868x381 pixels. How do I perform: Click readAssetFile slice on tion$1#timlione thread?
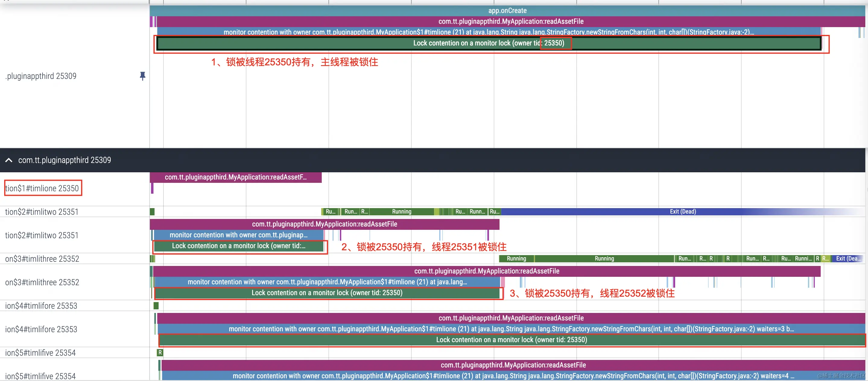[236, 177]
